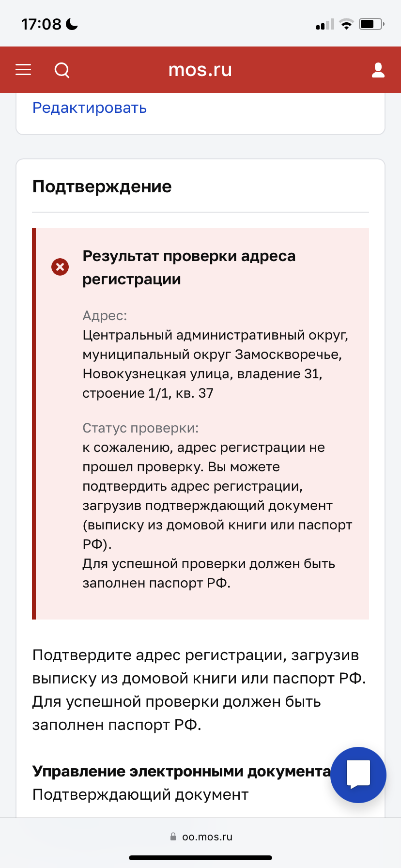
Task: Tap the Статус проверки label
Action: point(140,428)
